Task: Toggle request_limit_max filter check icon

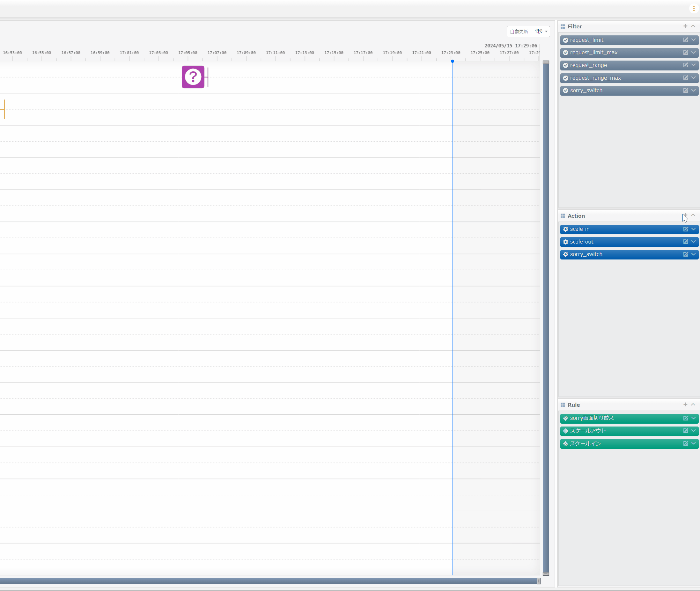Action: pyautogui.click(x=566, y=53)
